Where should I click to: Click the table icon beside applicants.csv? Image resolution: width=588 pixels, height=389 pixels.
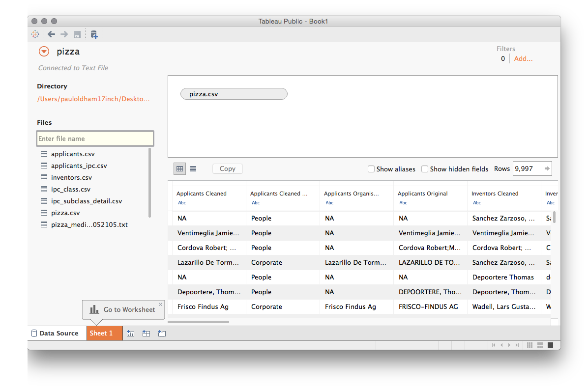[44, 154]
